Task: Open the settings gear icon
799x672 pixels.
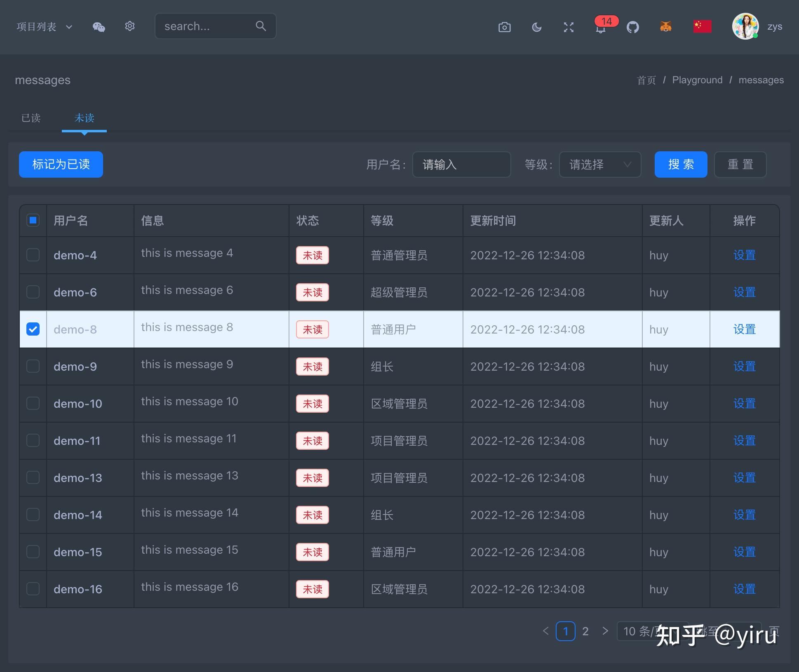Action: [129, 26]
